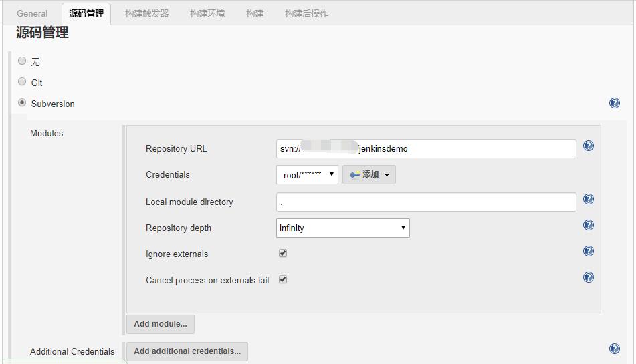Select the Subversion radio button
This screenshot has width=636, height=364.
pos(22,102)
